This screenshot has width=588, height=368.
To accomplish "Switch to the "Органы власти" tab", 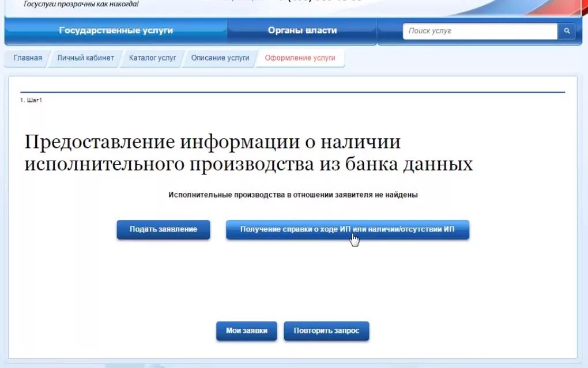I will pos(302,30).
